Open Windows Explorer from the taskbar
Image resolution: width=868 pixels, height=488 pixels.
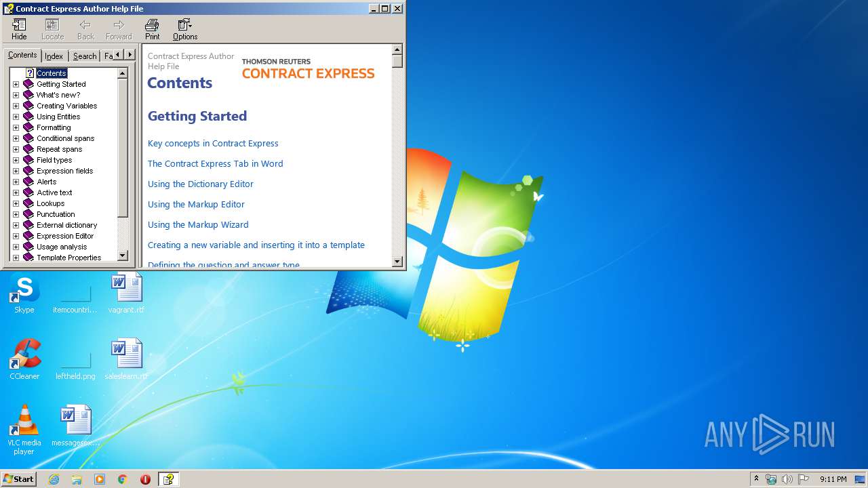pyautogui.click(x=77, y=479)
